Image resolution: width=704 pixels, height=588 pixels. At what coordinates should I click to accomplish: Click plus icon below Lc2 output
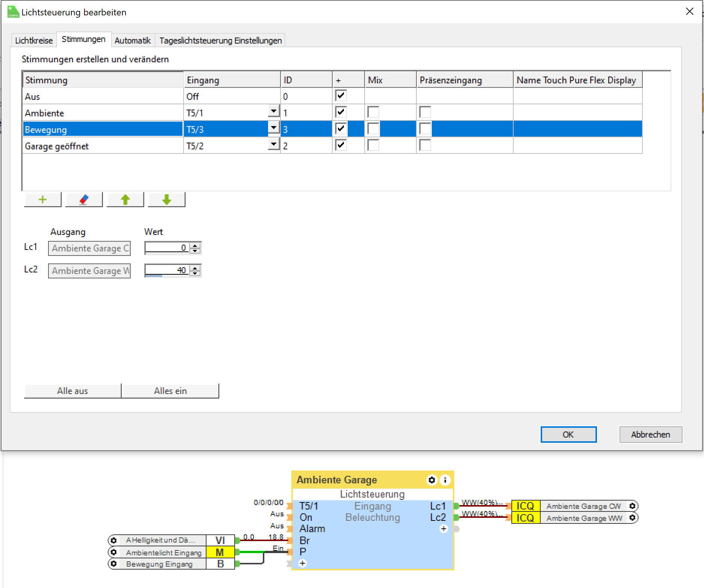443,529
